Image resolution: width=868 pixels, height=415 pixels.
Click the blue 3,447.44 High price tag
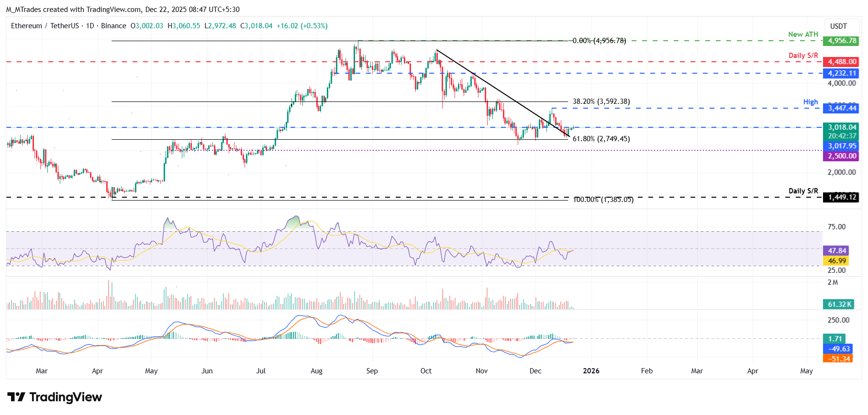(842, 108)
